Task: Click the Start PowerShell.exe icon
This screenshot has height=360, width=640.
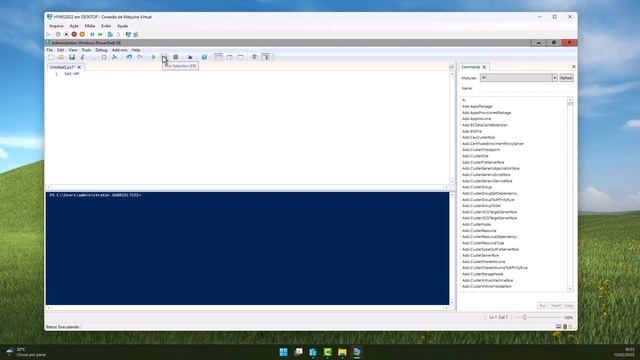Action: click(x=204, y=57)
